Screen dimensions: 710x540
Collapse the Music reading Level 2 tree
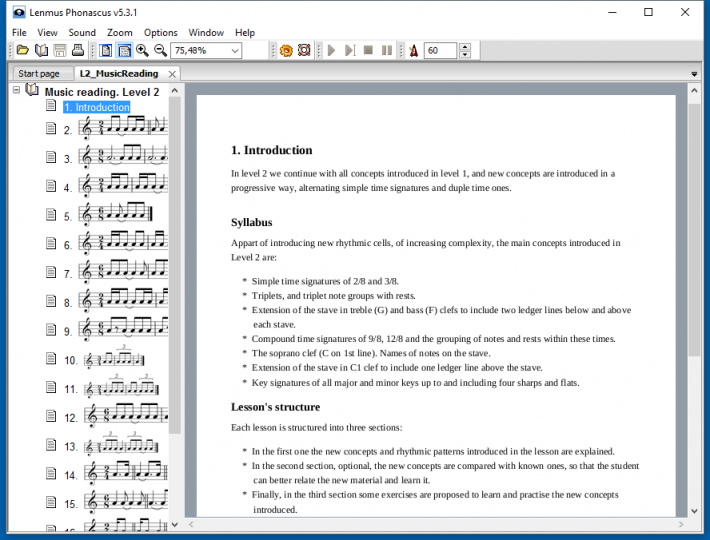pos(16,90)
